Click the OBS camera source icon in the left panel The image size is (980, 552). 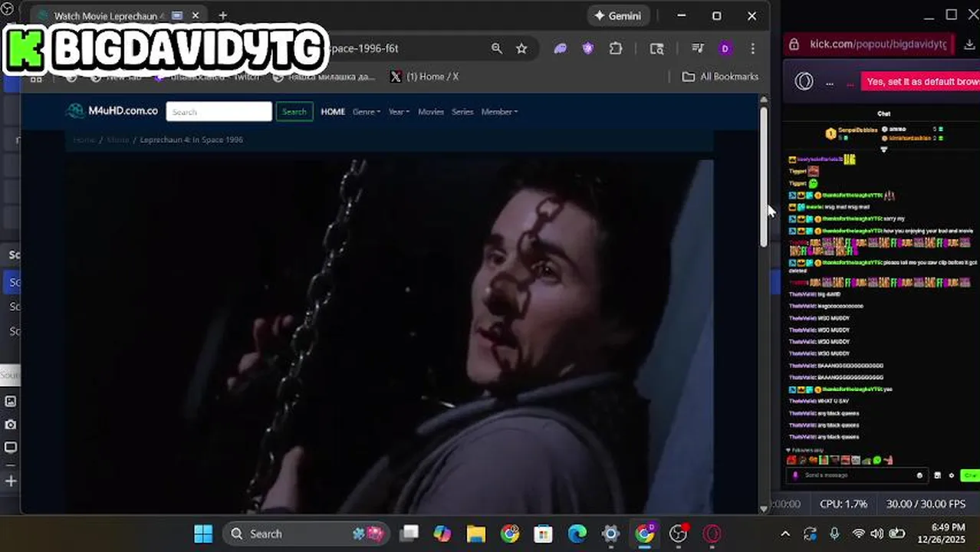click(11, 425)
